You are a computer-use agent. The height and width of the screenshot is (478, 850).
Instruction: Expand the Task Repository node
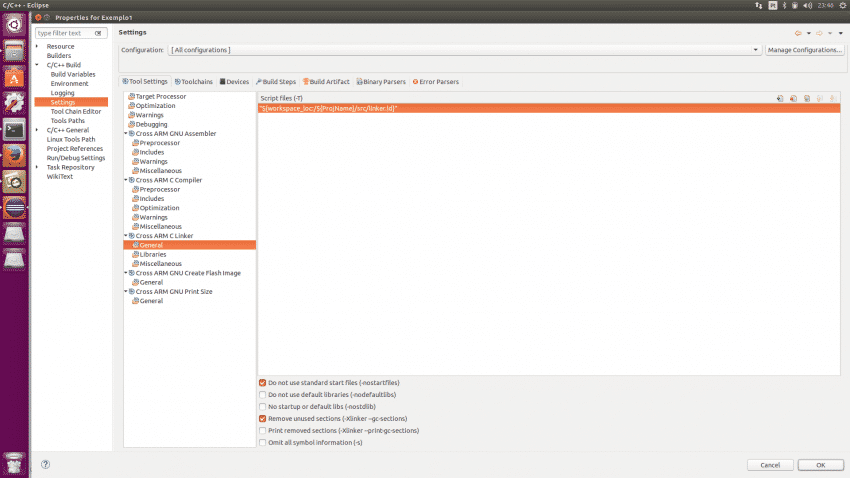pyautogui.click(x=37, y=167)
